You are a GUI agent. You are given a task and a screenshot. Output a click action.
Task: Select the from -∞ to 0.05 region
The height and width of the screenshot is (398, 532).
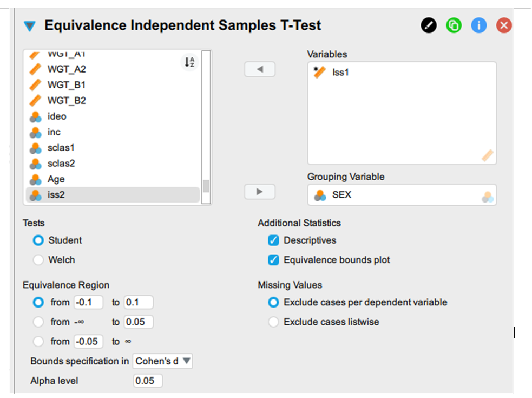point(38,322)
